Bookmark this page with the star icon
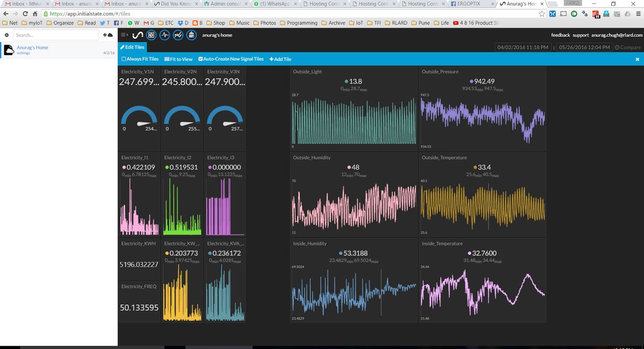Screen dimensions: 644x349 542,13
